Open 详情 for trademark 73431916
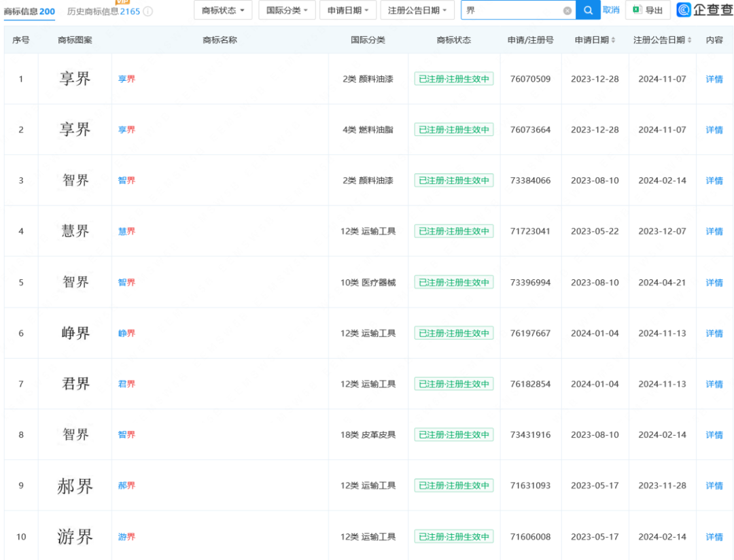The width and height of the screenshot is (734, 560). coord(714,434)
